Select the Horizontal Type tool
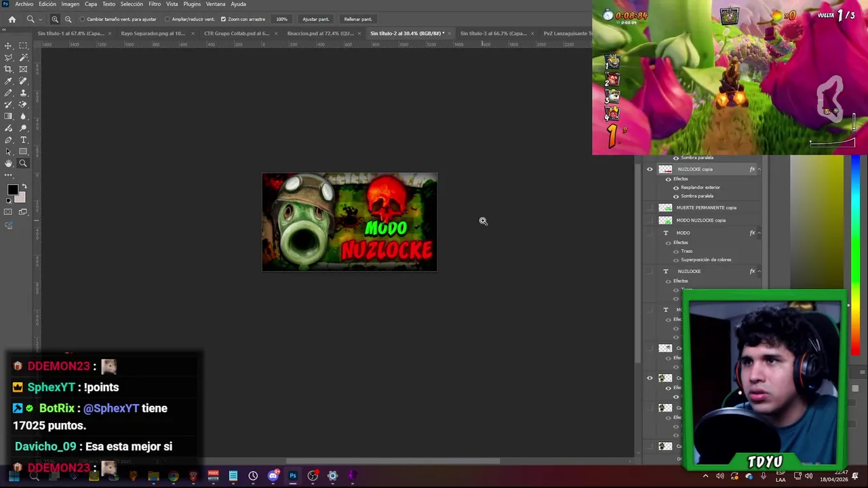The height and width of the screenshot is (488, 868). [x=23, y=140]
